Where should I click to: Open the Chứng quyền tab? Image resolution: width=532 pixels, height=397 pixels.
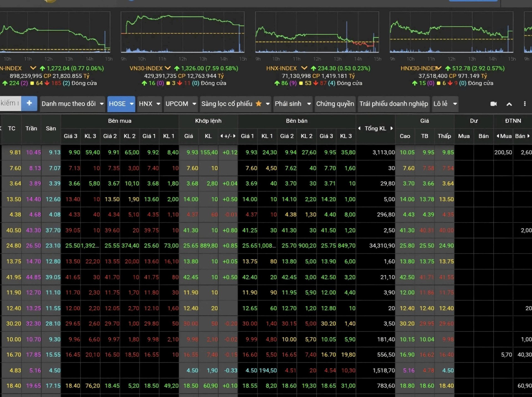[335, 104]
